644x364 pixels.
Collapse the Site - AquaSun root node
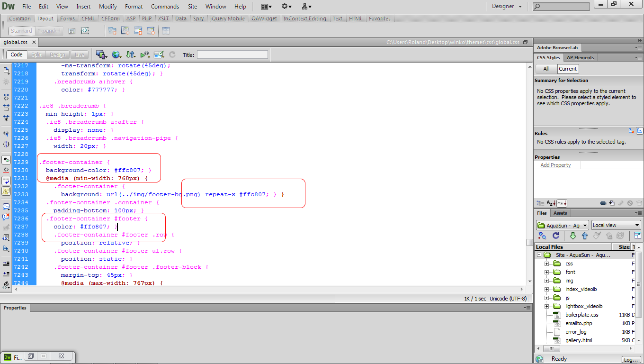point(539,255)
